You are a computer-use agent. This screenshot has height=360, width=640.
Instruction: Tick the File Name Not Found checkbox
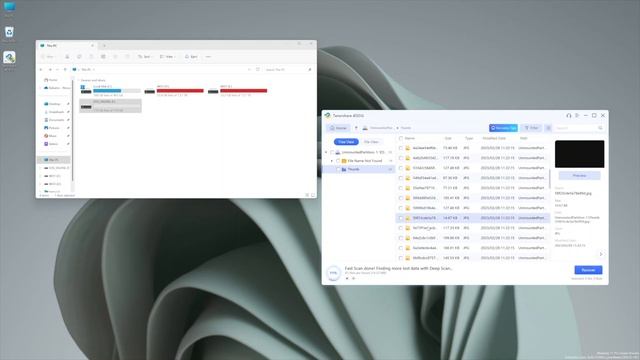point(338,161)
